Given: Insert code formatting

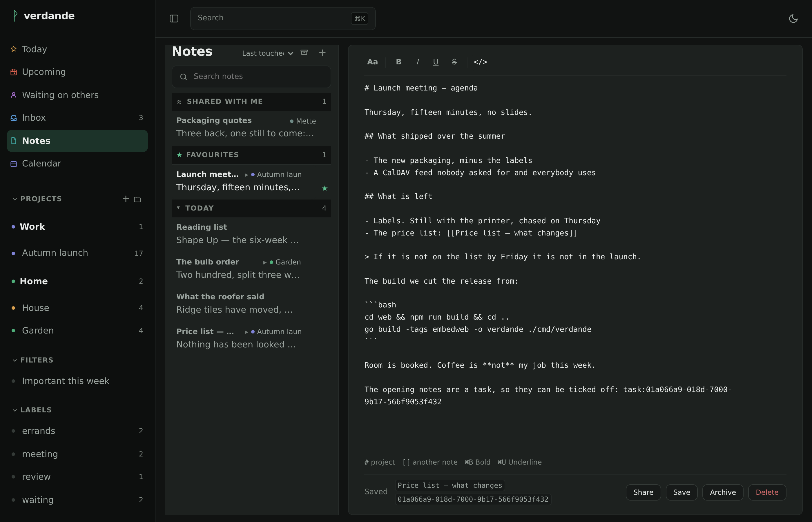Looking at the screenshot, I should (x=480, y=62).
